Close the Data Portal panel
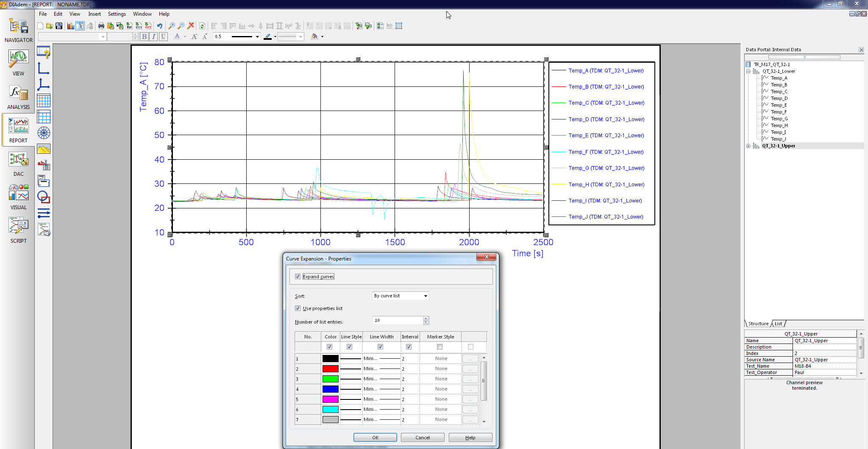The image size is (868, 449). [861, 50]
